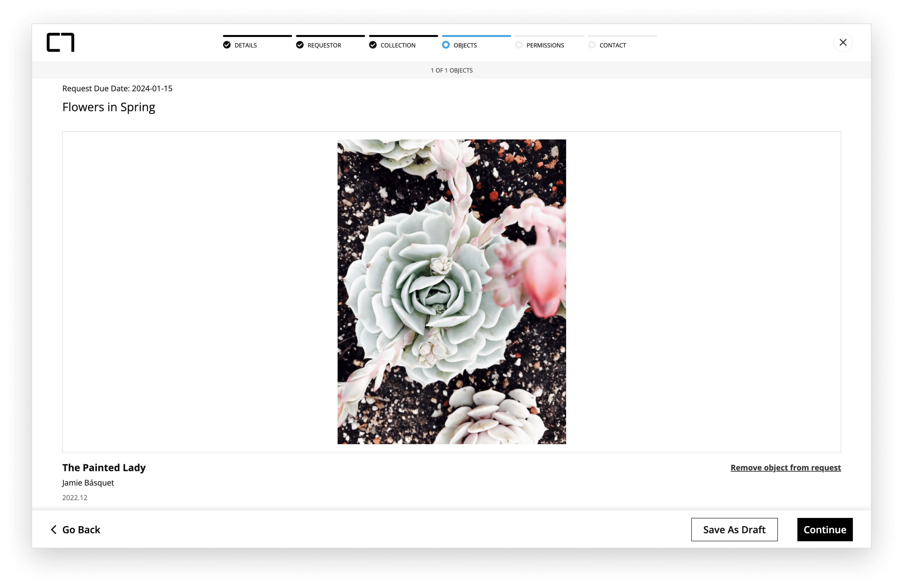The image size is (903, 588).
Task: Click Remove object from request link
Action: [785, 468]
